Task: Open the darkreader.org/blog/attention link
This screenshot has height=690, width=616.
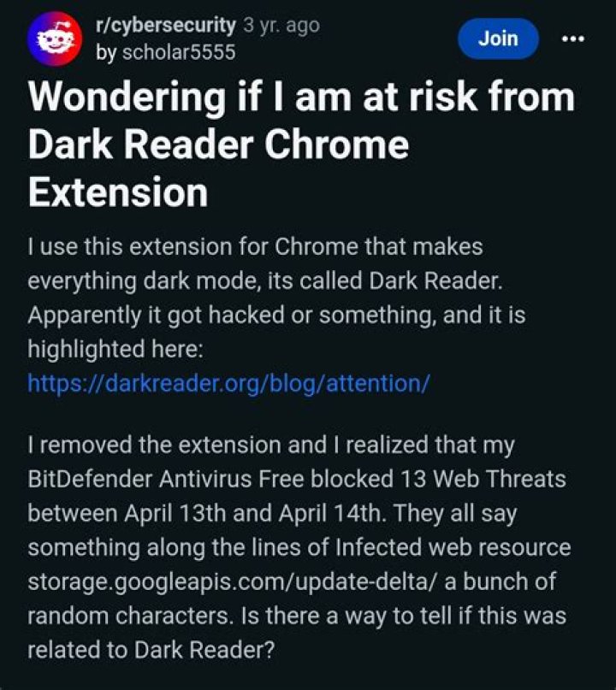Action: pos(228,383)
